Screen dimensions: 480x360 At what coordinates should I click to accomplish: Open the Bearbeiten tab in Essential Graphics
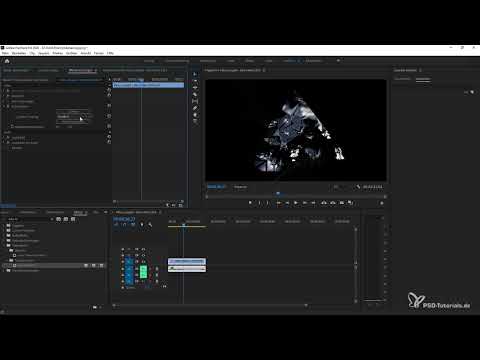423,79
